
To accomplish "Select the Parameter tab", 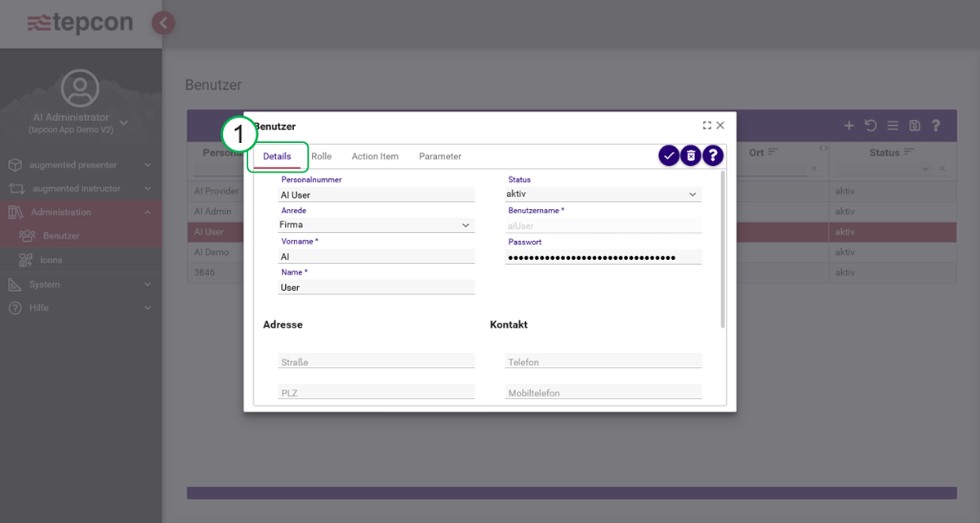I will 439,155.
